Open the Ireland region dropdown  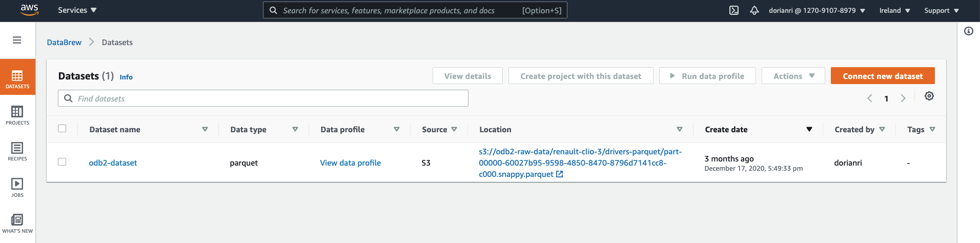point(894,10)
